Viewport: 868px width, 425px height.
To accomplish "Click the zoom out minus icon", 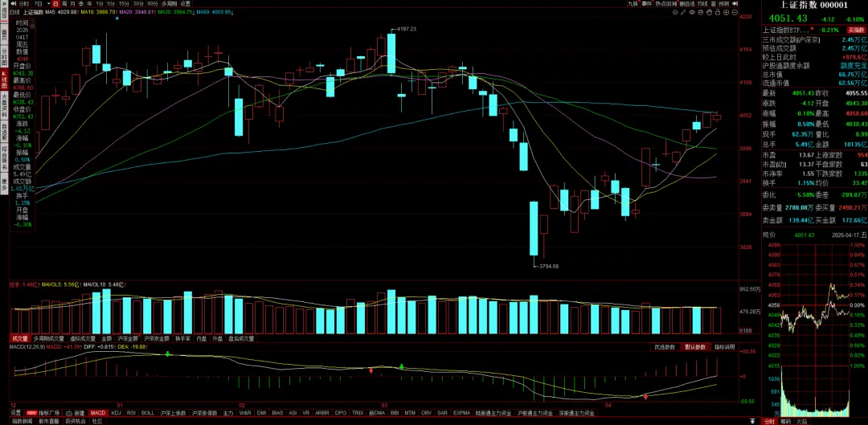I will [735, 12].
